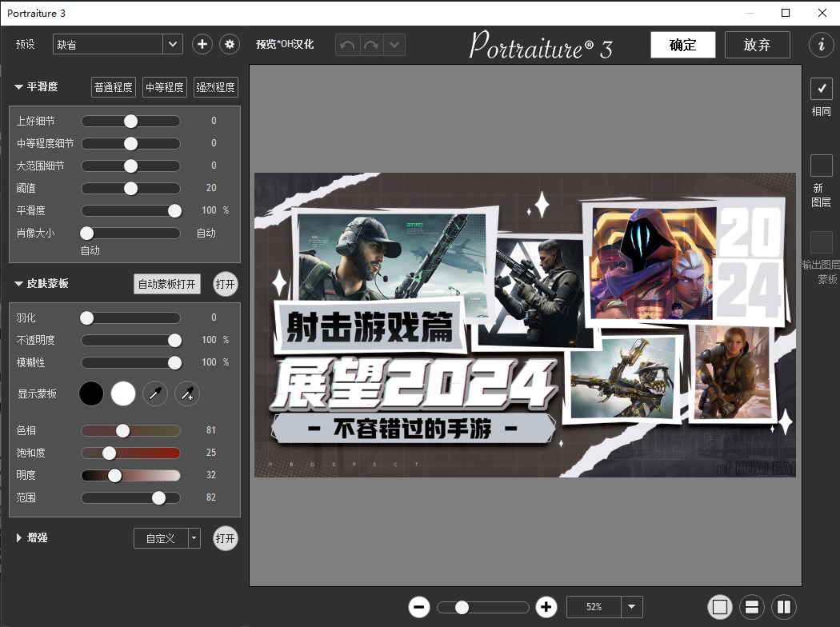Click 确定 to apply changes
Image resolution: width=840 pixels, height=627 pixels.
click(x=682, y=45)
